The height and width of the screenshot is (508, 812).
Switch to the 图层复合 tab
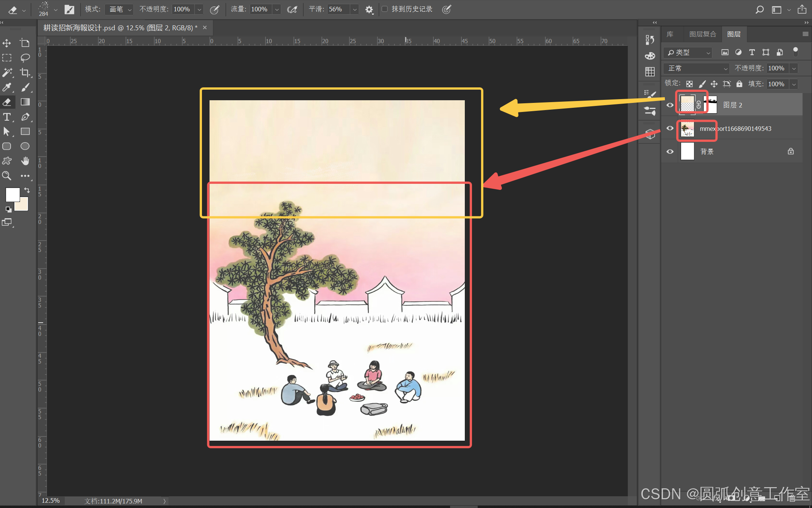coord(702,34)
